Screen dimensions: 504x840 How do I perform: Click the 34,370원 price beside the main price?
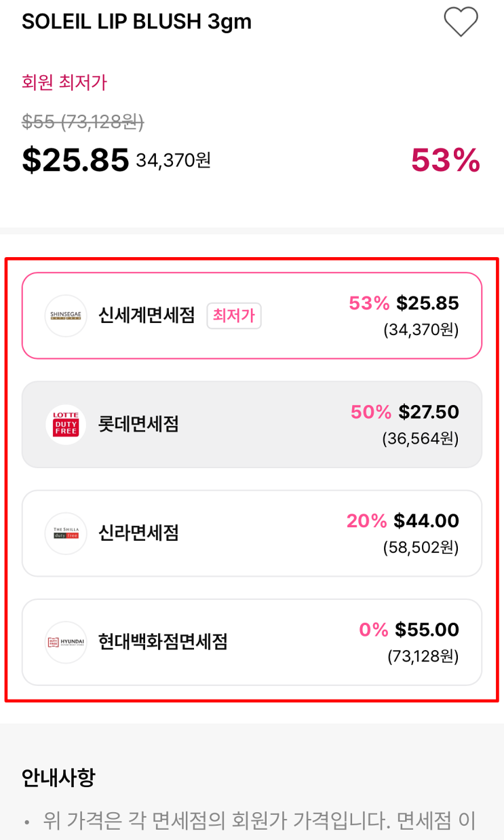(173, 160)
